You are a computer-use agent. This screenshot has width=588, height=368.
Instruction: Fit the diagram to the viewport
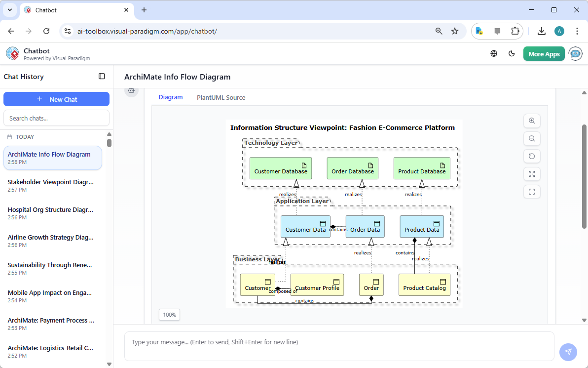[x=532, y=192]
